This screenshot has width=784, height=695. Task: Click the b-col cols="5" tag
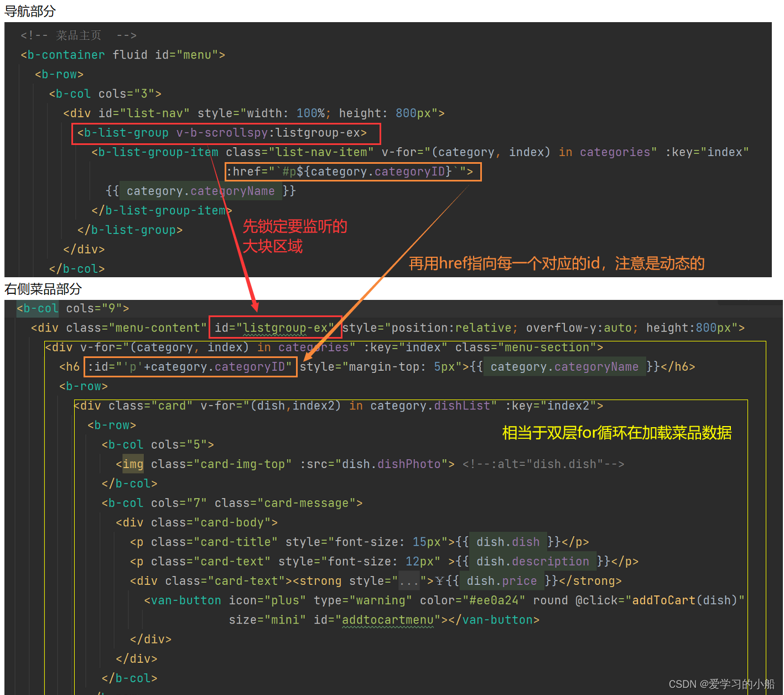pos(158,444)
